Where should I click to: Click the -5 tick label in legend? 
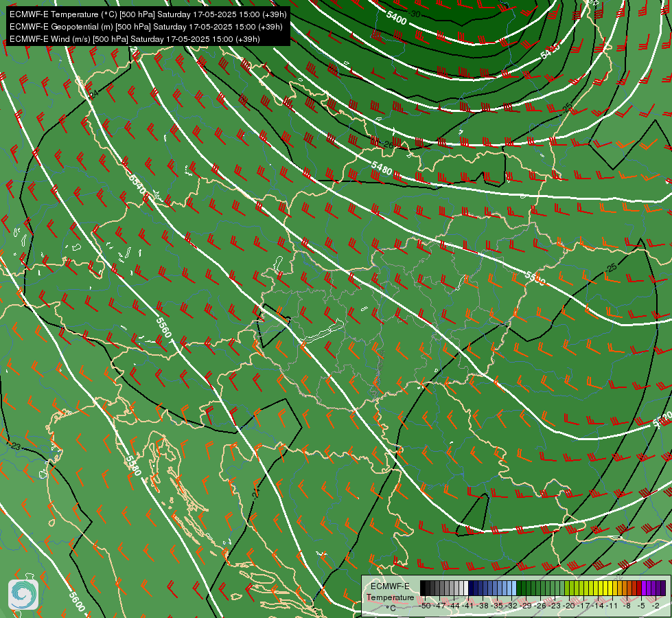641,606
